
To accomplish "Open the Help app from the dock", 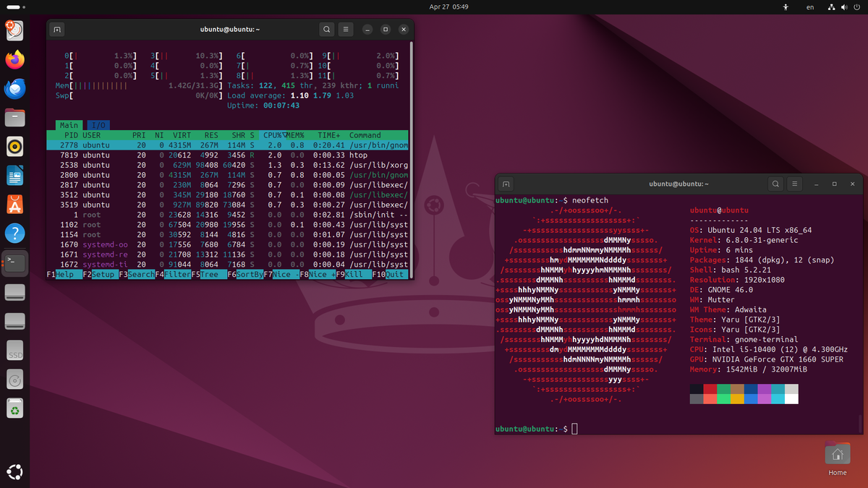I will coord(16,234).
